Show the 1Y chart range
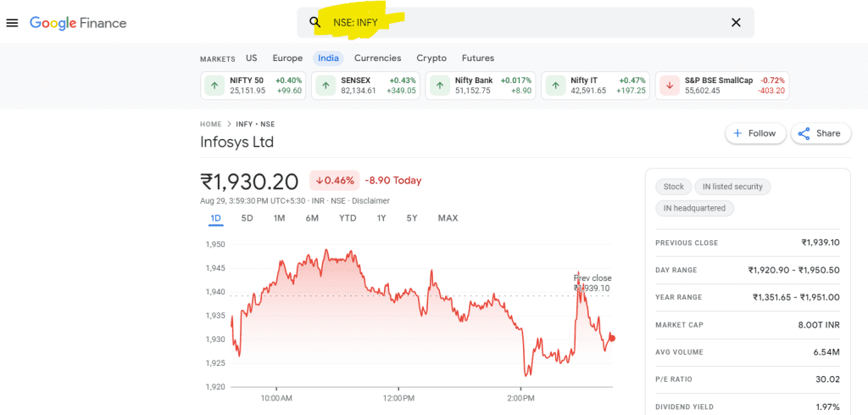 (381, 218)
